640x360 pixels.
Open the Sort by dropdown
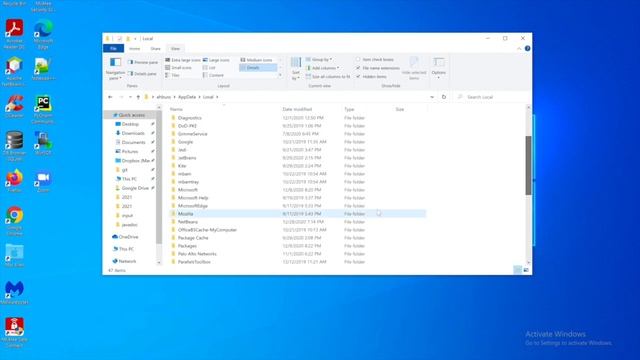point(296,69)
